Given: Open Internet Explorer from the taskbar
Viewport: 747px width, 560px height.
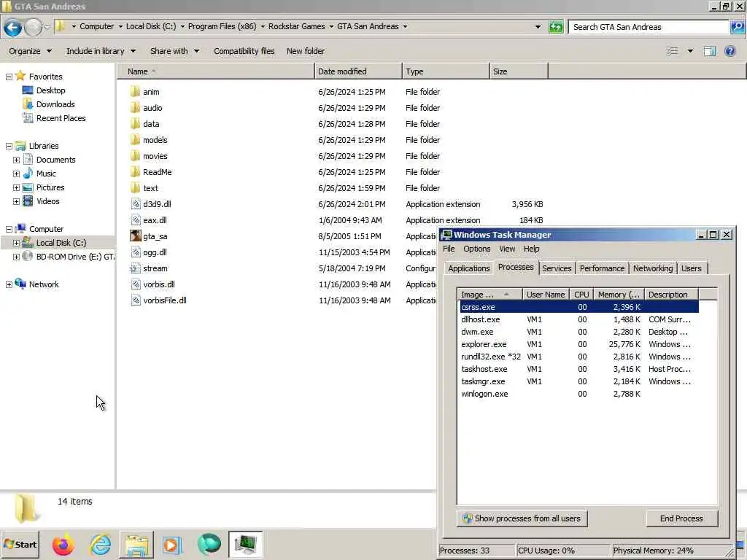Looking at the screenshot, I should coord(100,544).
